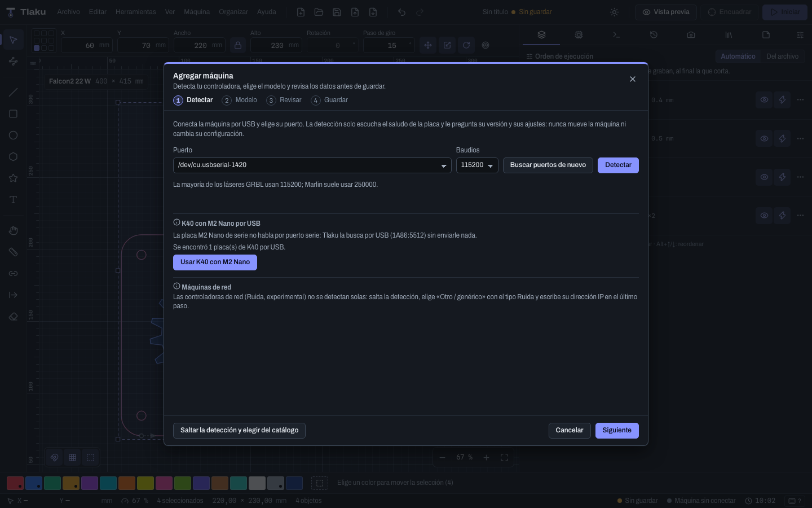The width and height of the screenshot is (812, 508).
Task: Activate the text tool
Action: pyautogui.click(x=13, y=200)
